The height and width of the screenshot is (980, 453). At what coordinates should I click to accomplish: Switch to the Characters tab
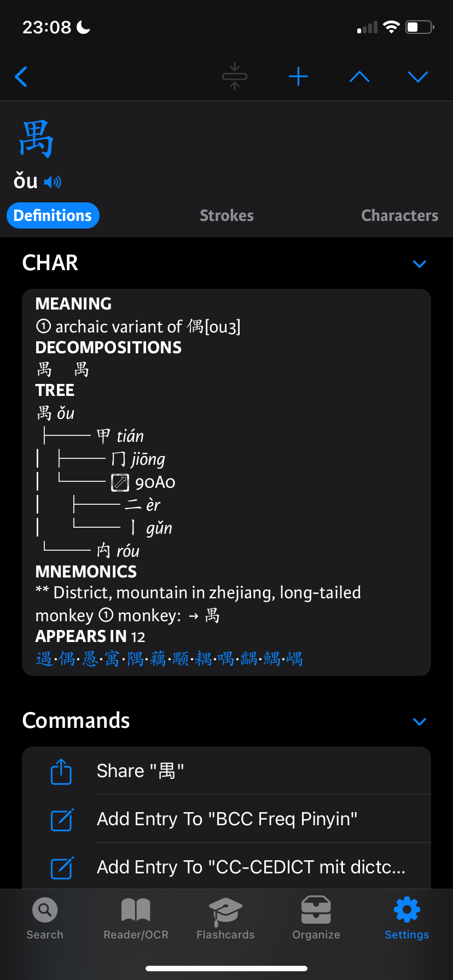(x=400, y=215)
